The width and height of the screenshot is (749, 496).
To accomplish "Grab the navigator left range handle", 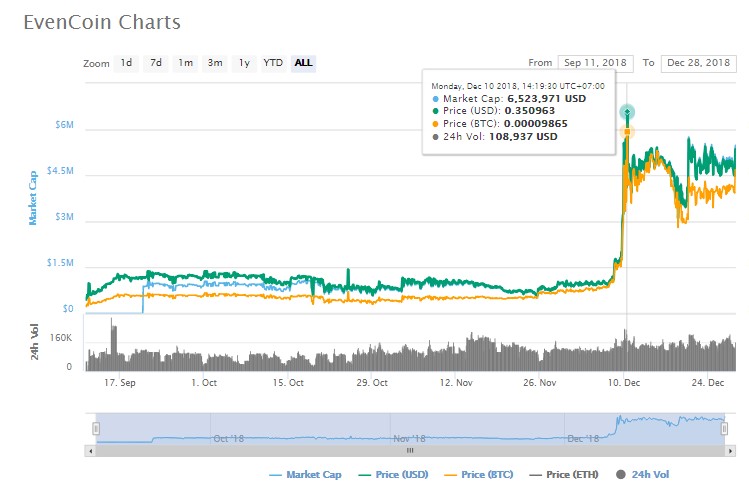I will (96, 428).
